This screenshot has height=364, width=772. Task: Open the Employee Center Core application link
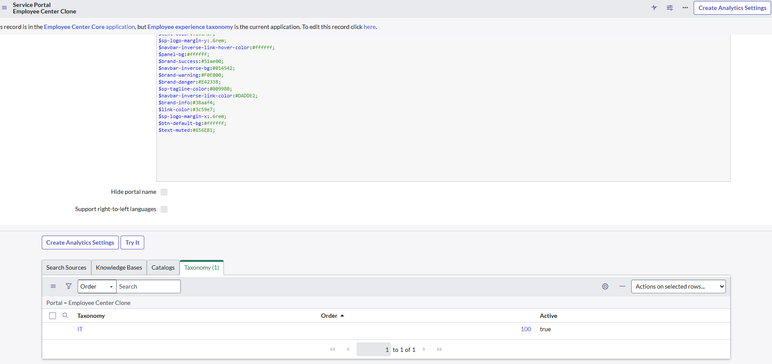point(89,27)
